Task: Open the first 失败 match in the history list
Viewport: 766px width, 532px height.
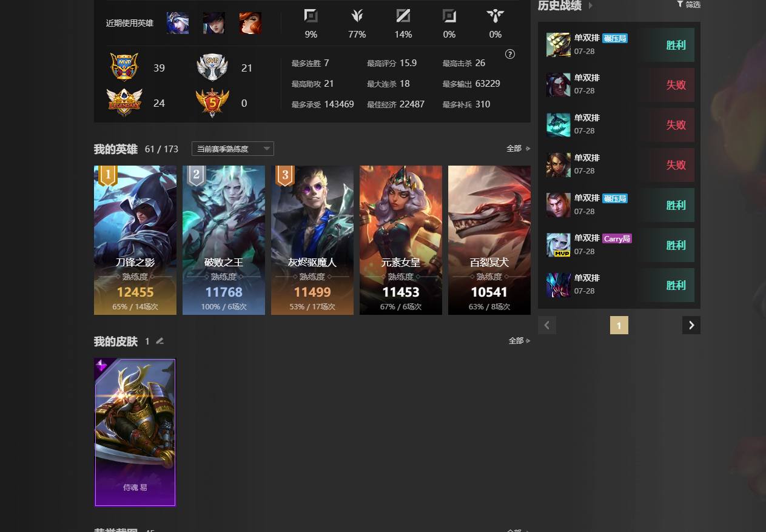Action: point(619,85)
